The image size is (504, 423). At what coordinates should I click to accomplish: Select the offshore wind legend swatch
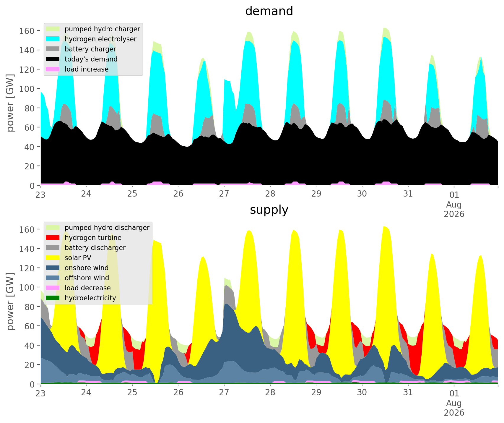53,278
